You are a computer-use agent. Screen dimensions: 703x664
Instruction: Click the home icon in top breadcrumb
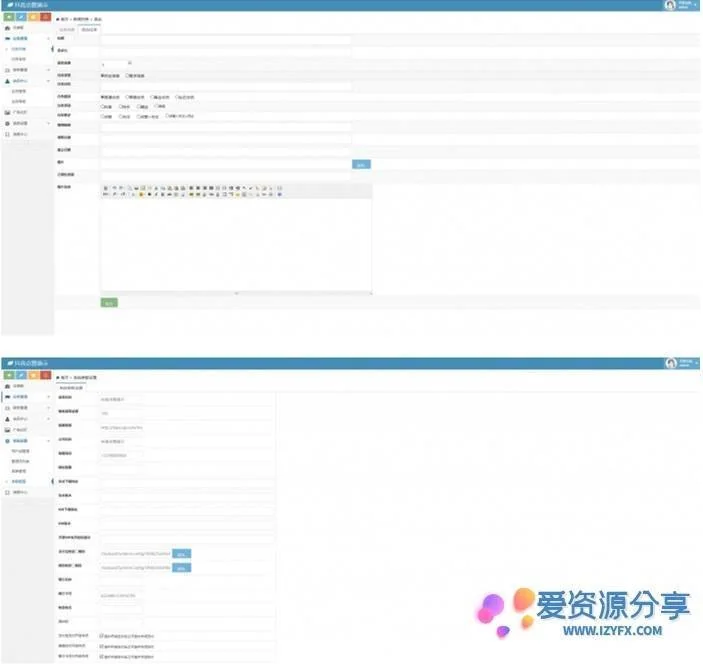coord(59,19)
